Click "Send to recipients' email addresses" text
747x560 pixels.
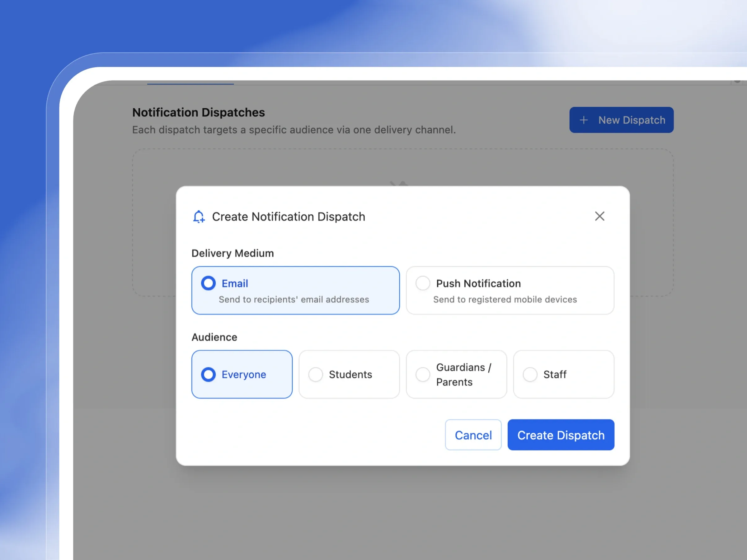click(x=294, y=299)
